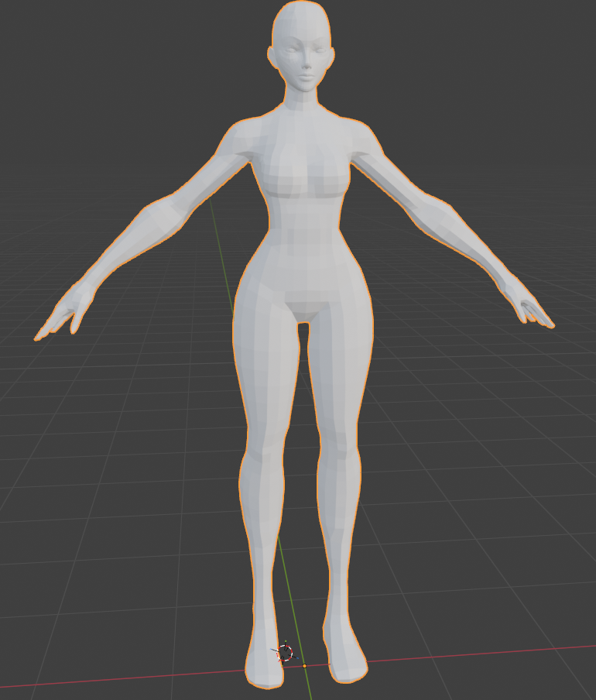Click the orange object origin dot

point(305,666)
